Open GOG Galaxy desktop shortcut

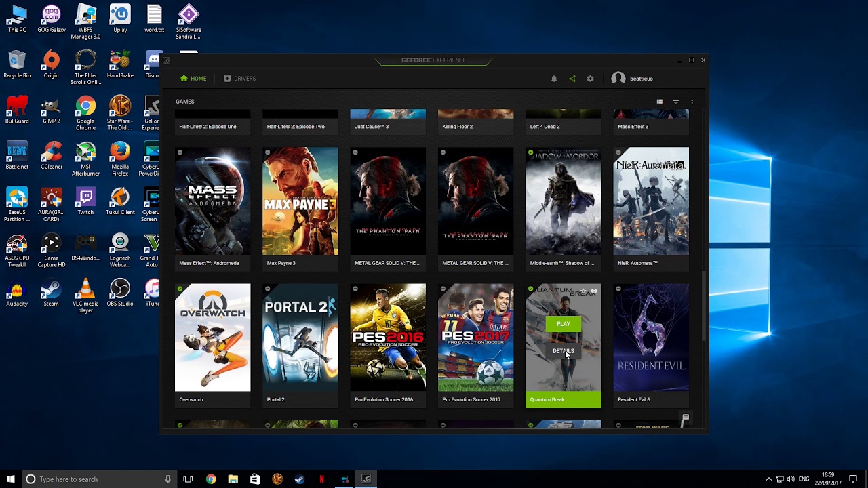tap(51, 19)
